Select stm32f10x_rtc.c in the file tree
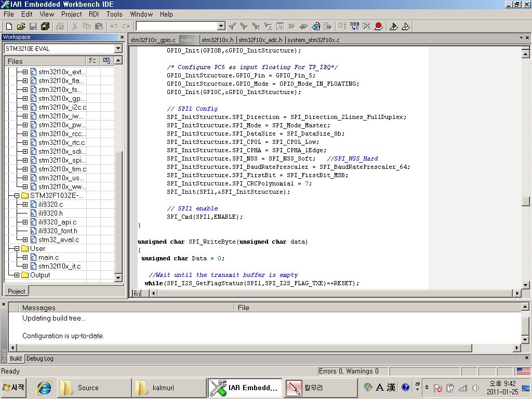This screenshot has width=532, height=399. (61, 143)
